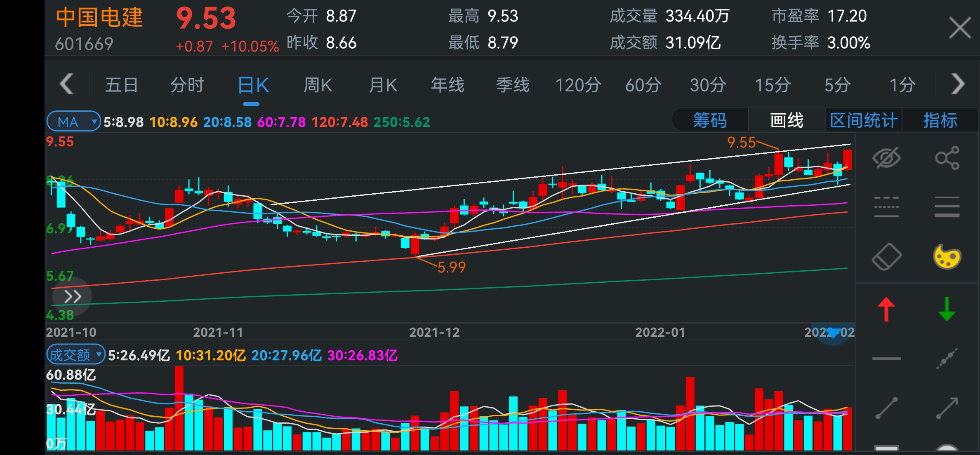Viewport: 980px width, 455px height.
Task: Select the line segment tool
Action: coord(886,408)
